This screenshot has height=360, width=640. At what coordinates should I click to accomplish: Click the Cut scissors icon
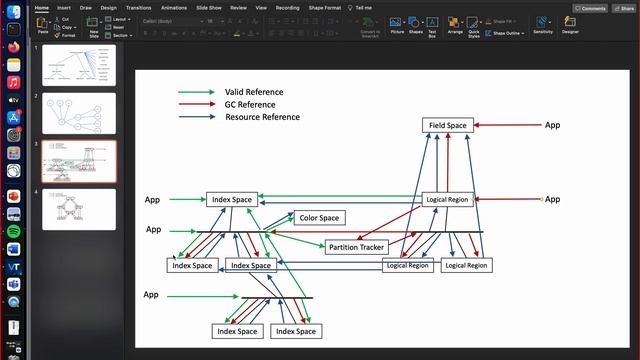(57, 19)
